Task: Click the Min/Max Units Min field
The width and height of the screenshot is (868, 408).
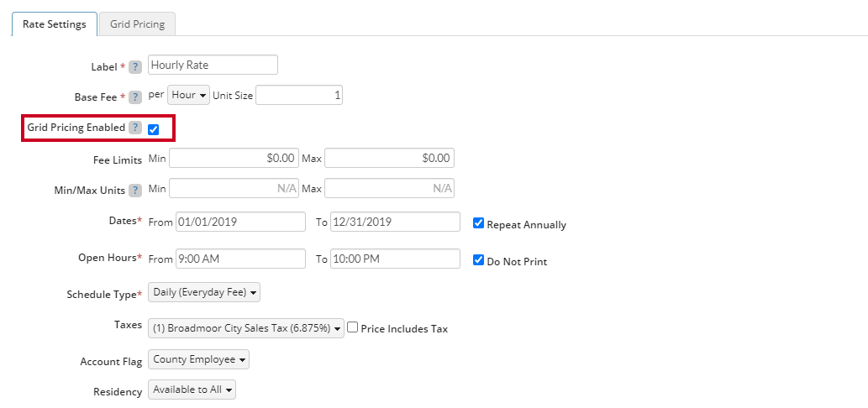Action: 234,188
